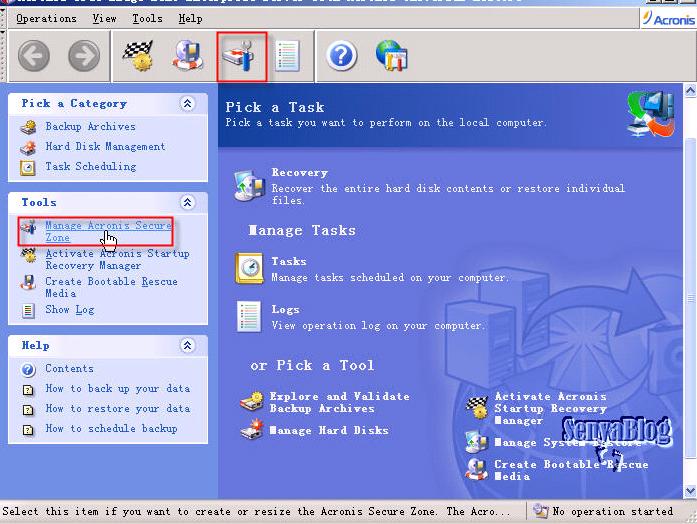The height and width of the screenshot is (524, 697).
Task: Collapse the Help panel
Action: tap(187, 345)
